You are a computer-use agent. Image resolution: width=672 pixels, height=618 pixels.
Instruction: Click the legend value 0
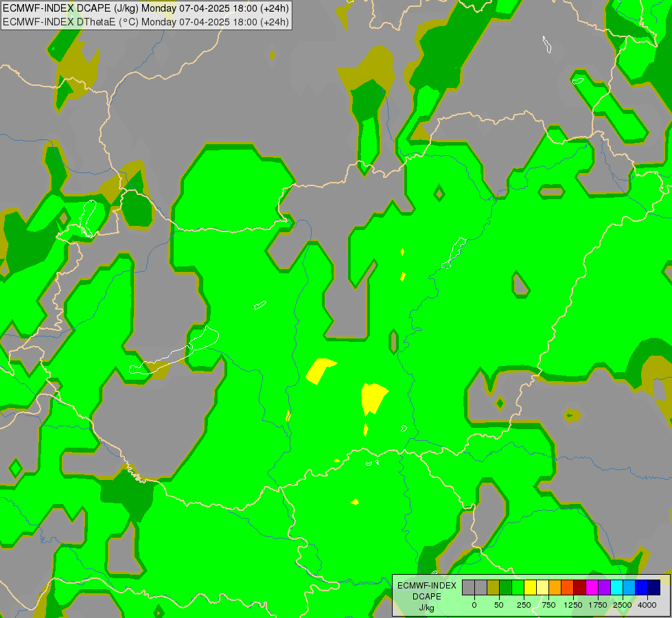(x=474, y=605)
